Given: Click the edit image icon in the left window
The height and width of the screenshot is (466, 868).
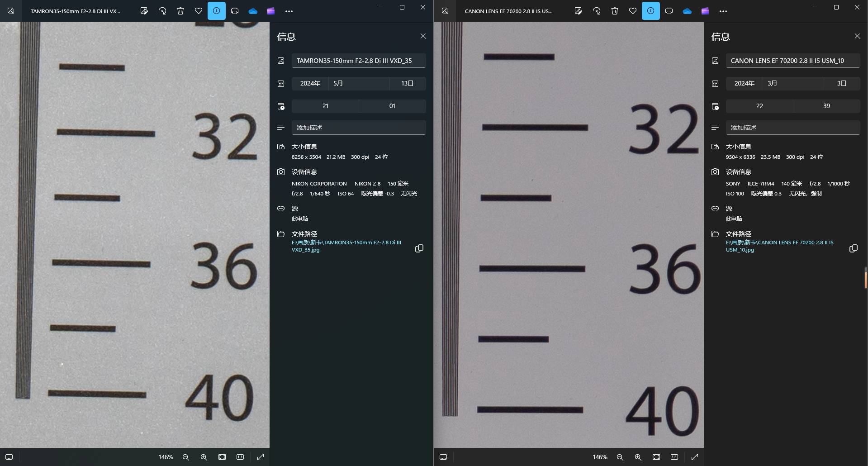Looking at the screenshot, I should (144, 11).
